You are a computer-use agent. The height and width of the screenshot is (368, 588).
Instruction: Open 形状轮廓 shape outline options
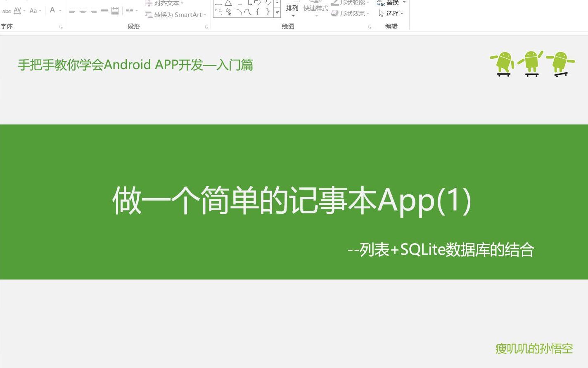coord(350,2)
